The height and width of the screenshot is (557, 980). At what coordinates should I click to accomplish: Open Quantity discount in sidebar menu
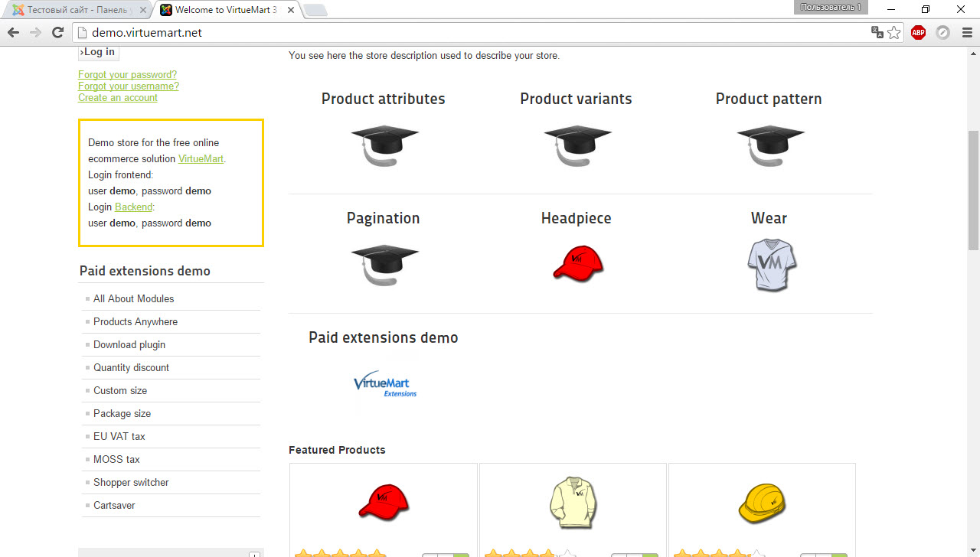pyautogui.click(x=131, y=367)
